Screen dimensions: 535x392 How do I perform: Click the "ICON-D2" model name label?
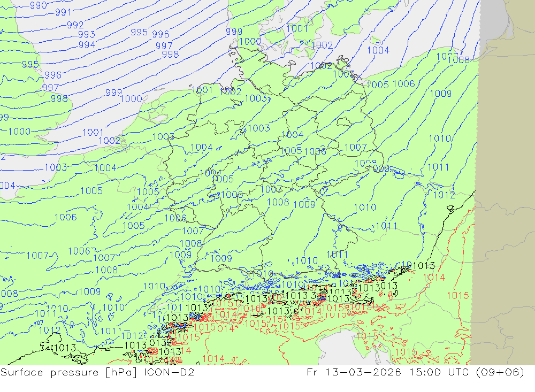point(169,372)
